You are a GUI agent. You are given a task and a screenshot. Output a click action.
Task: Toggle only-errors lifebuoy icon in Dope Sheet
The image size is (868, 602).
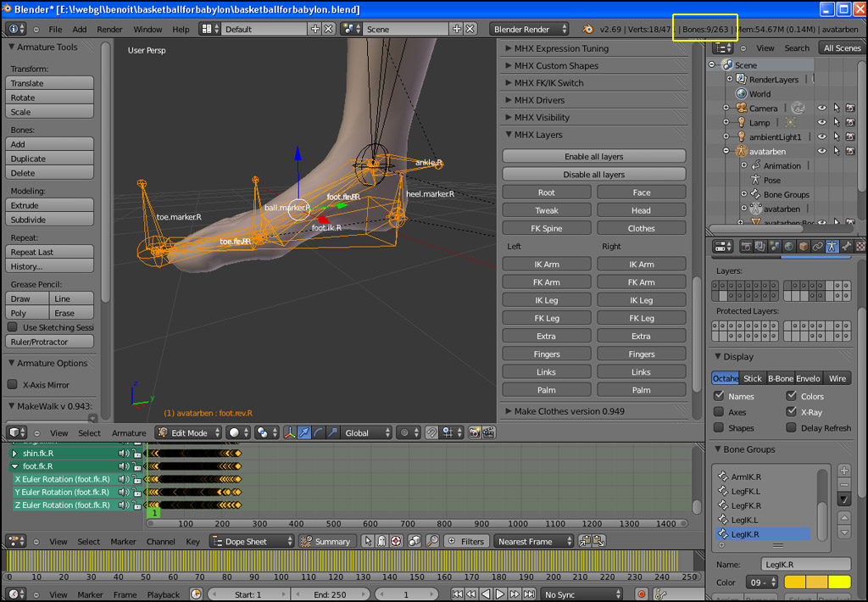coord(396,541)
